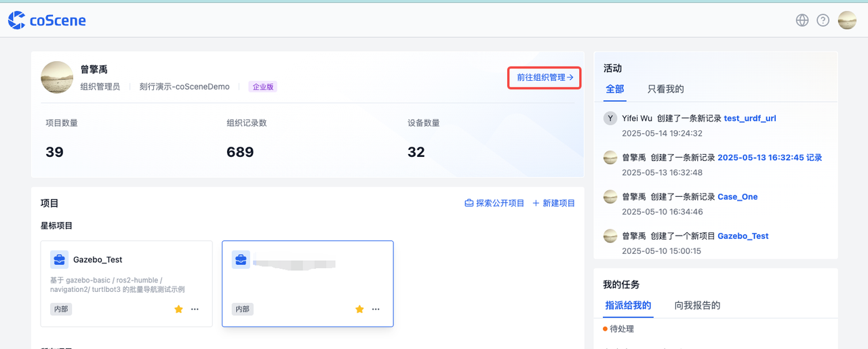
Task: Click Yifei Wu's Y avatar
Action: tap(610, 118)
